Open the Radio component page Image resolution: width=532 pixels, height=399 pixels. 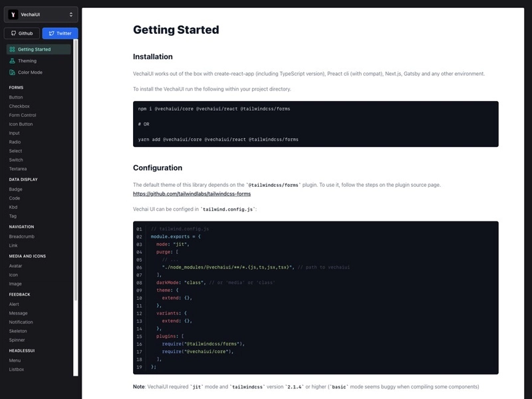click(x=15, y=142)
